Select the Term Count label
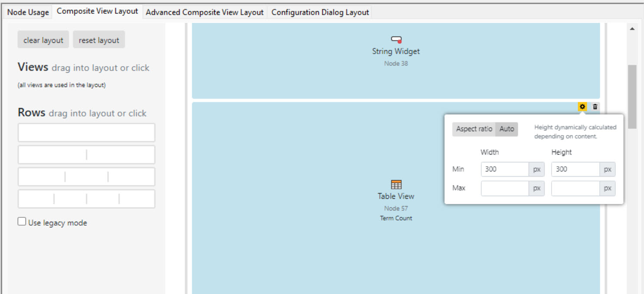The width and height of the screenshot is (644, 294). [396, 218]
